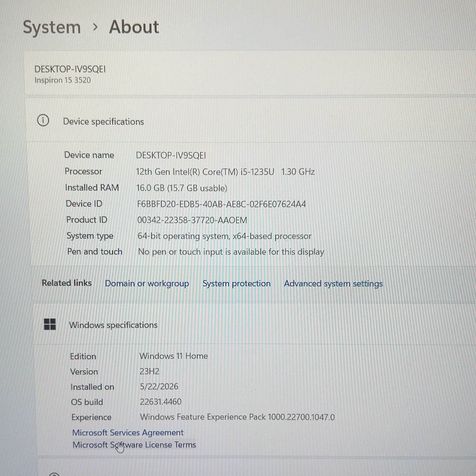Screen dimensions: 476x476
Task: Open Advanced system settings link
Action: (333, 284)
